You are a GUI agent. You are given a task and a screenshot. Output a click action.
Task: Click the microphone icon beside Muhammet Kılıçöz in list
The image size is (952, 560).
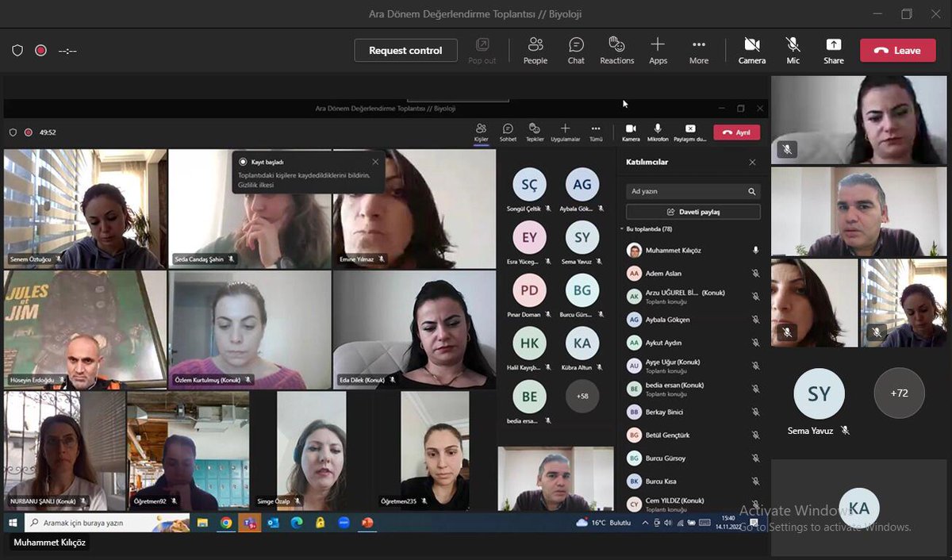click(x=755, y=251)
